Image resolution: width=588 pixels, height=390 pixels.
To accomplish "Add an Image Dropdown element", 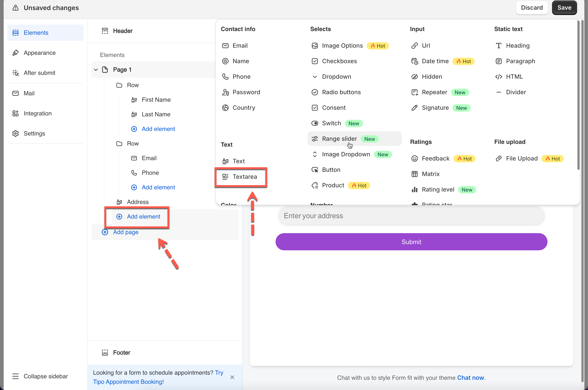I will (346, 154).
